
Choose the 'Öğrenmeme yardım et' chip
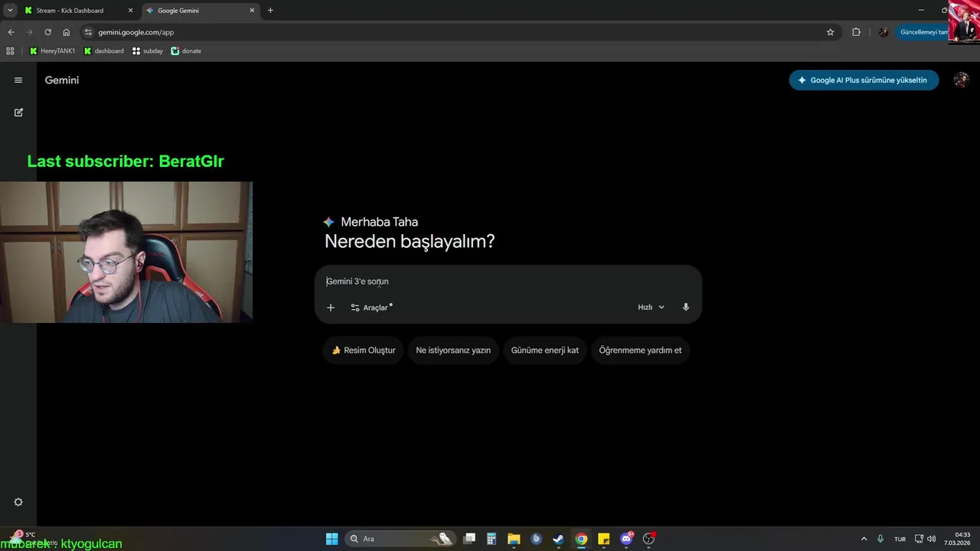[640, 350]
